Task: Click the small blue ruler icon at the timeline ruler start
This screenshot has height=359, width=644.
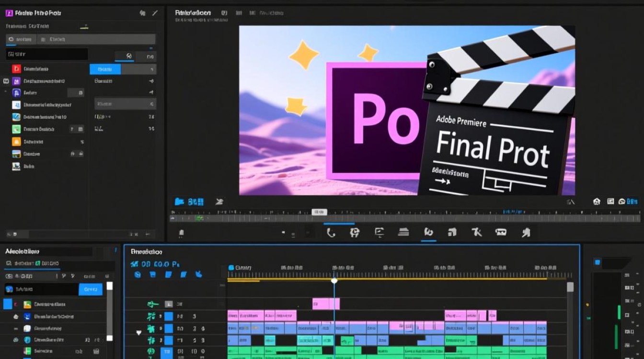Action: pos(231,268)
